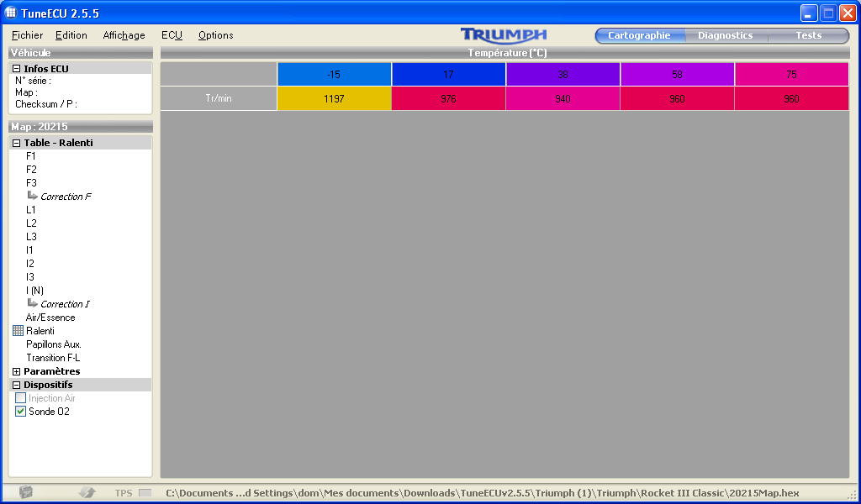
Task: Select the I3 table
Action: click(x=30, y=277)
